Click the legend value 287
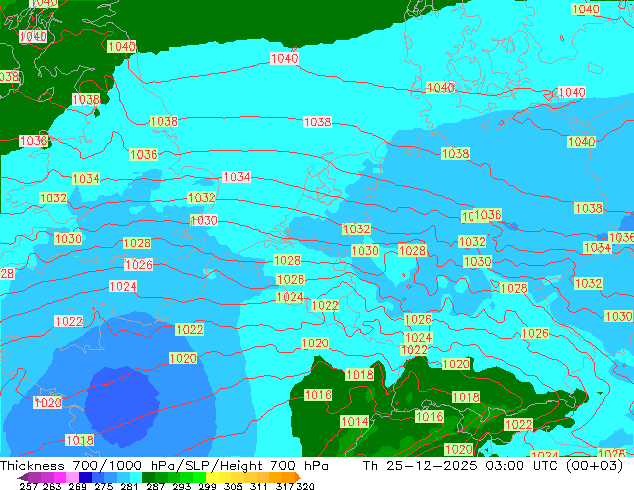The height and width of the screenshot is (490, 634). coord(155,486)
